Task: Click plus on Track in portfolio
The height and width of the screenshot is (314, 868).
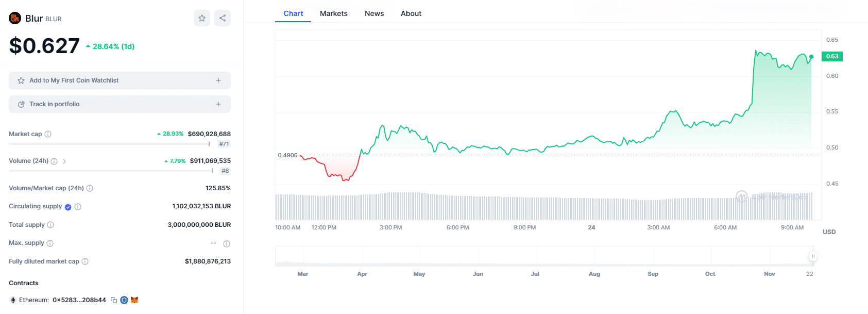Action: [218, 104]
